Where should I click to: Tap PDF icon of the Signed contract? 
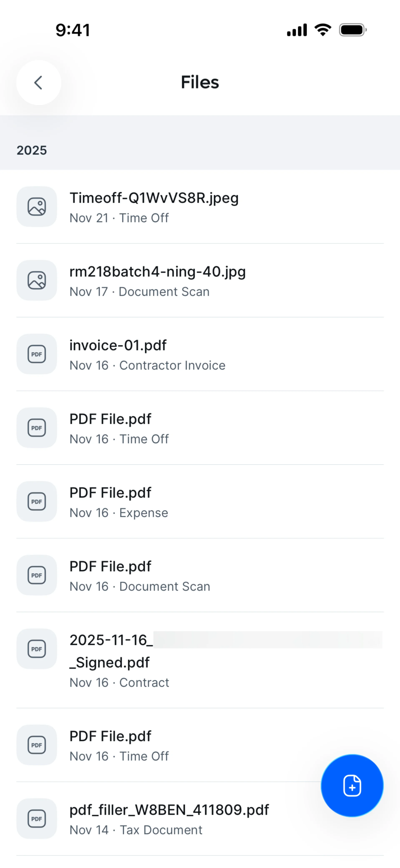(37, 649)
